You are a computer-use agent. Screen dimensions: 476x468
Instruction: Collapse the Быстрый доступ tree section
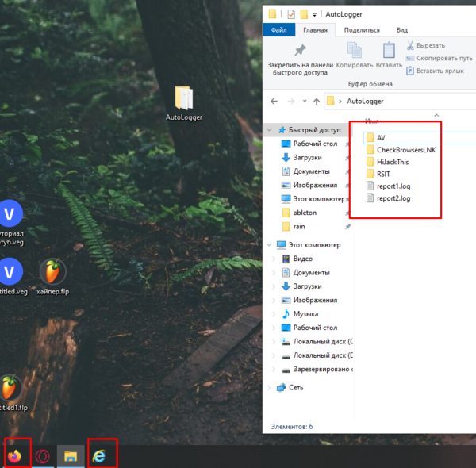[271, 130]
